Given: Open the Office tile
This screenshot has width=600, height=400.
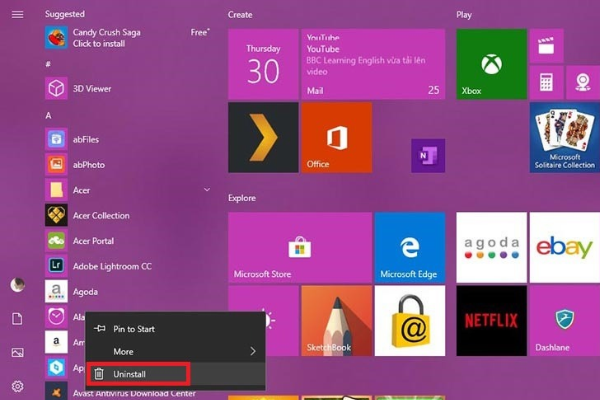Looking at the screenshot, I should click(x=336, y=137).
